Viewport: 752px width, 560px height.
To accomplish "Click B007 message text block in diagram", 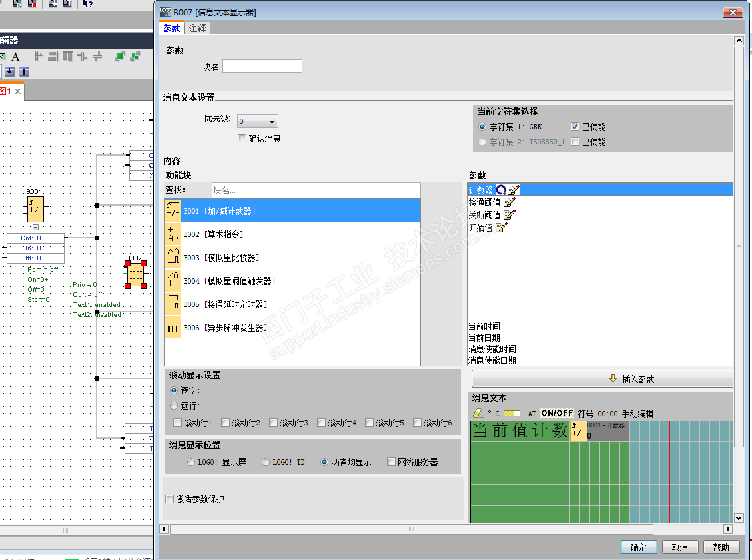I will coord(135,274).
